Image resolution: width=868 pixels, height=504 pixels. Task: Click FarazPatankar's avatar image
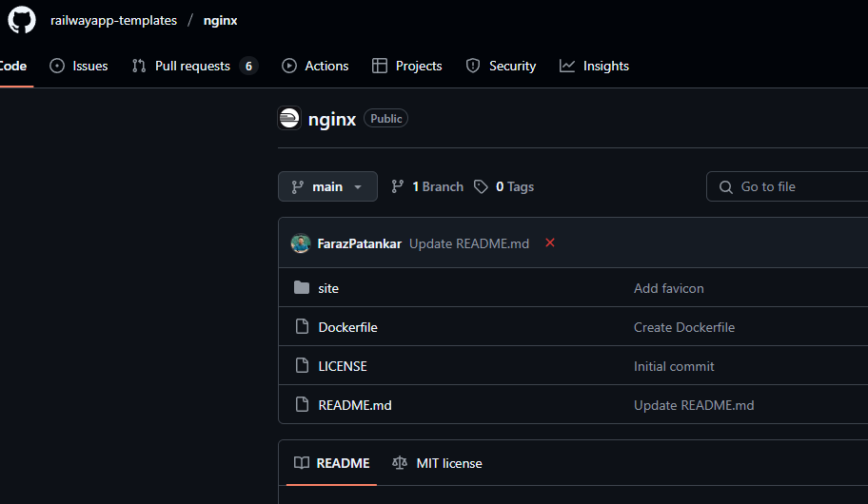click(x=301, y=243)
